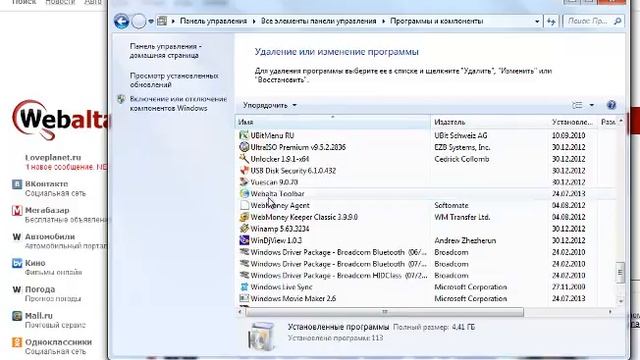This screenshot has height=360, width=640.
Task: Open the view options dropdown arrow
Action: tap(591, 105)
